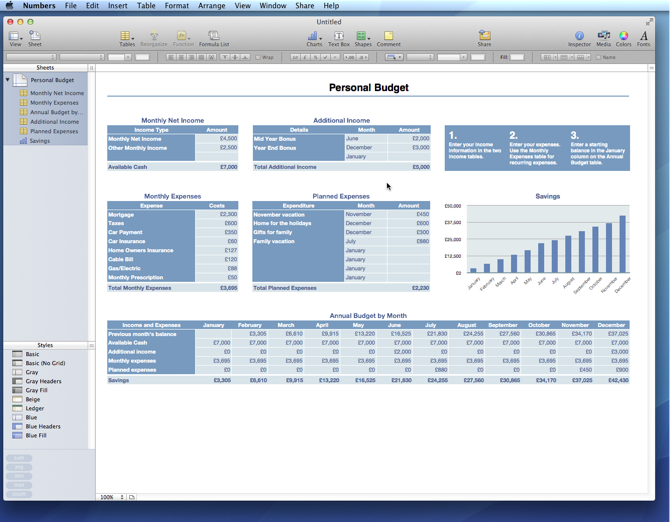Viewport: 670px width, 522px height.
Task: Open the File menu
Action: (x=71, y=6)
